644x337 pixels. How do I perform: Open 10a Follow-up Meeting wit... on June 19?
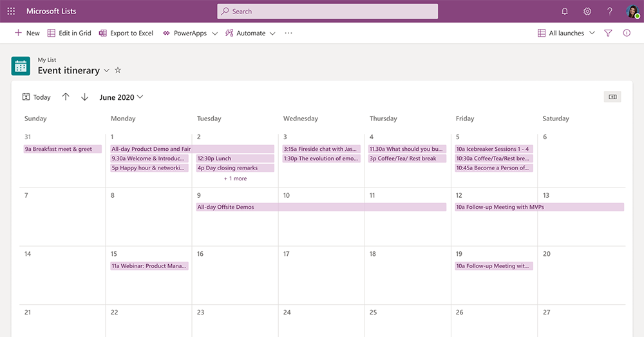pos(494,266)
